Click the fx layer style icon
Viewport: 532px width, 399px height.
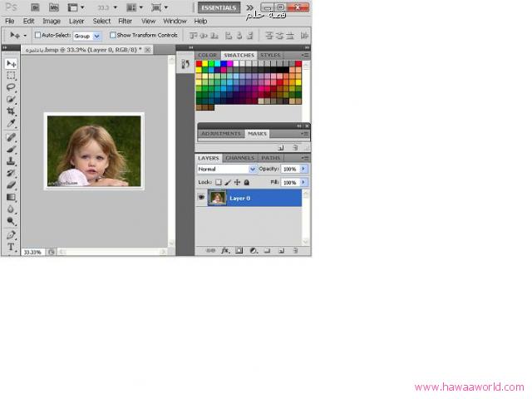224,249
